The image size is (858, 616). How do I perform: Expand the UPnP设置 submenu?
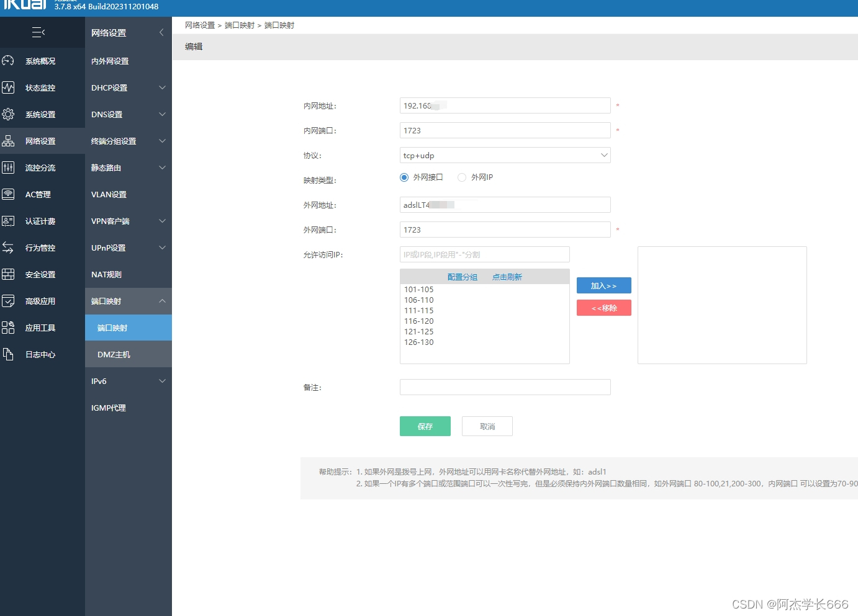click(x=162, y=248)
